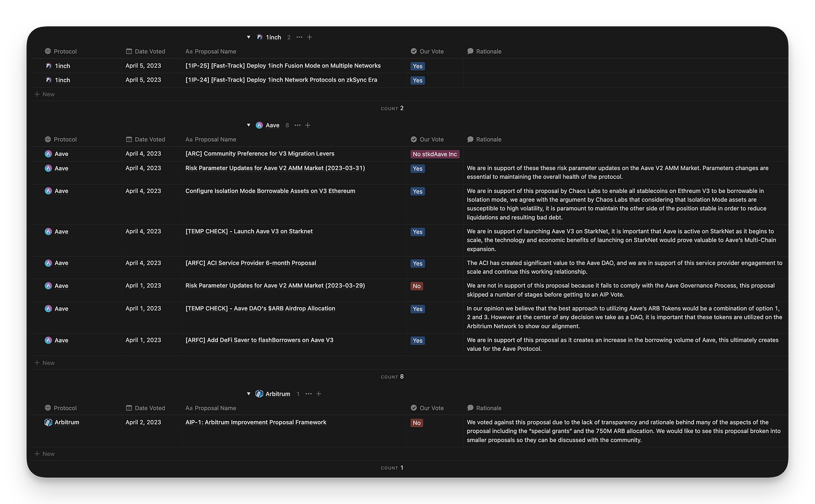
Task: Click Aave protocol name in ARB Airdrop row
Action: tap(62, 309)
